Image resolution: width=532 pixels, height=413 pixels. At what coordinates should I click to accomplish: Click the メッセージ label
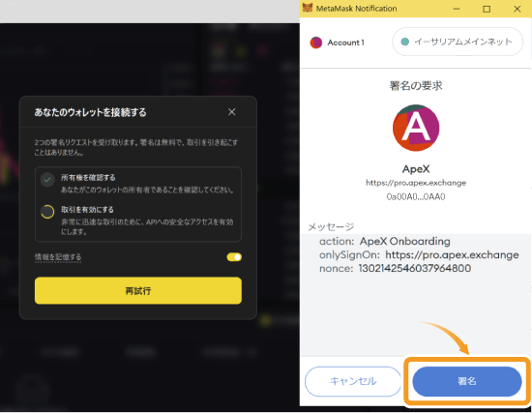click(331, 226)
